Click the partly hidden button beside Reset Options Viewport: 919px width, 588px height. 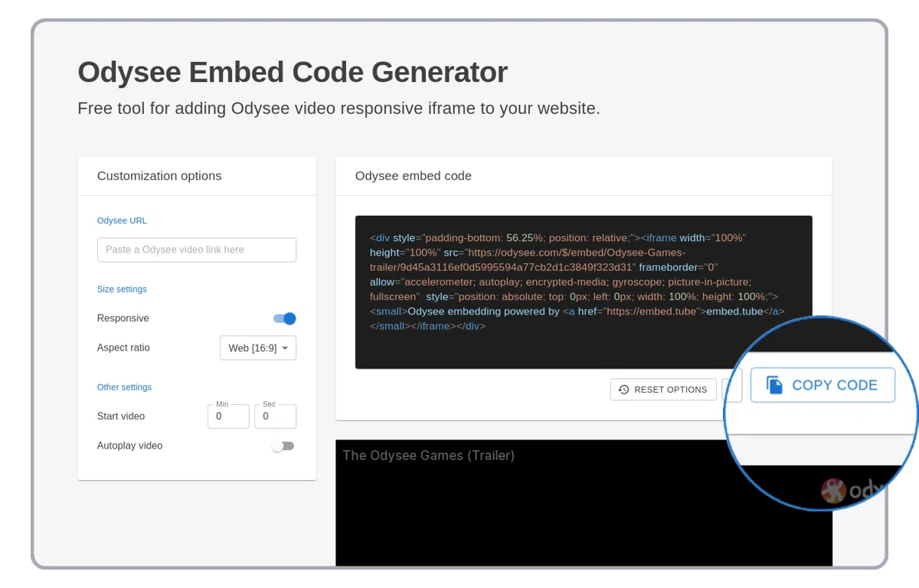pos(731,390)
